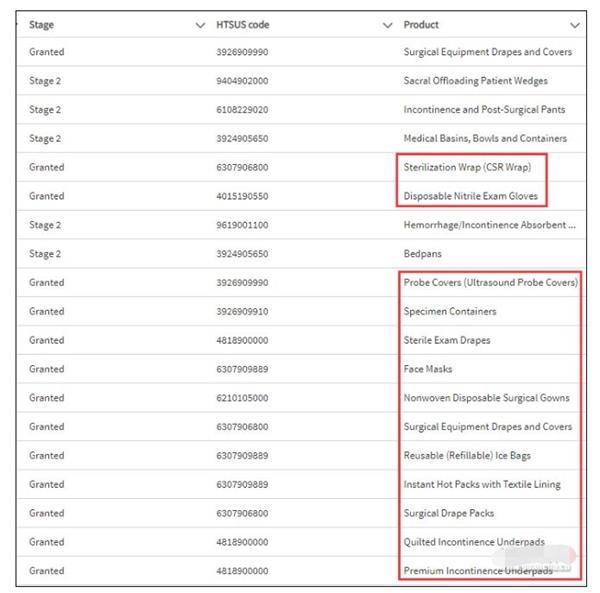Image resolution: width=600 pixels, height=593 pixels.
Task: Click the Product column header label
Action: 421,25
